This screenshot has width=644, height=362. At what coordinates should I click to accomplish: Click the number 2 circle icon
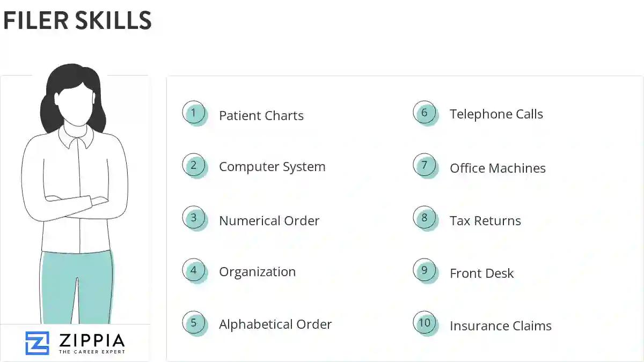pyautogui.click(x=194, y=165)
